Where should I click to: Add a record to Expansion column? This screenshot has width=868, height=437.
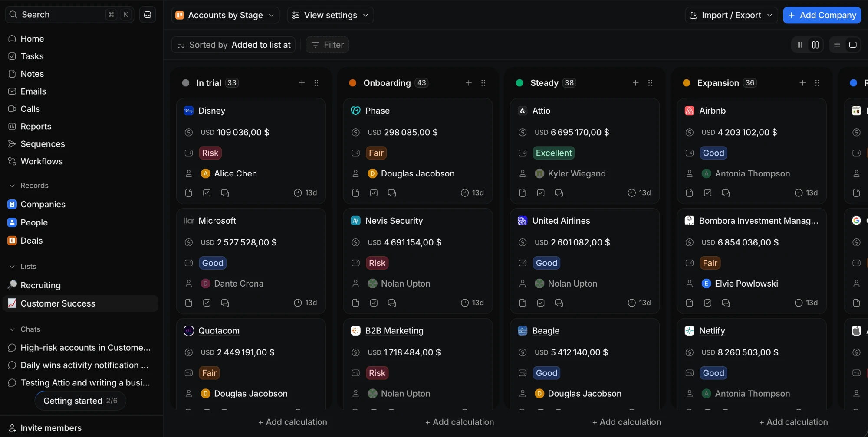click(x=802, y=83)
